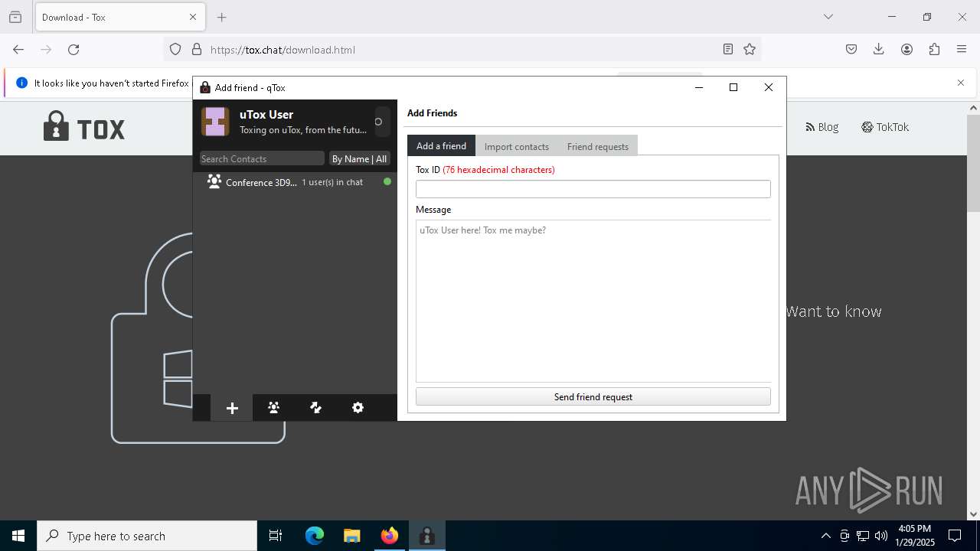The image size is (980, 551).
Task: Reload the page in Firefox
Action: click(x=73, y=50)
